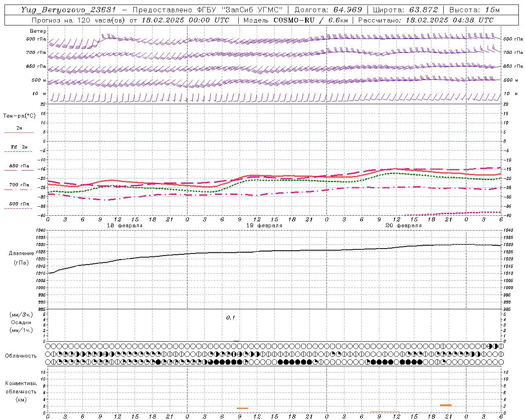
Task: Click the Широта: 63.872 header value
Action: [x=405, y=10]
